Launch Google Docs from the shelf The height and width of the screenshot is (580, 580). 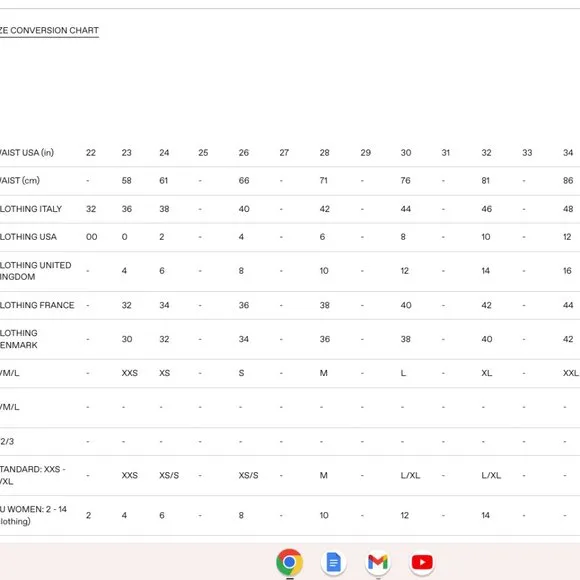[333, 562]
